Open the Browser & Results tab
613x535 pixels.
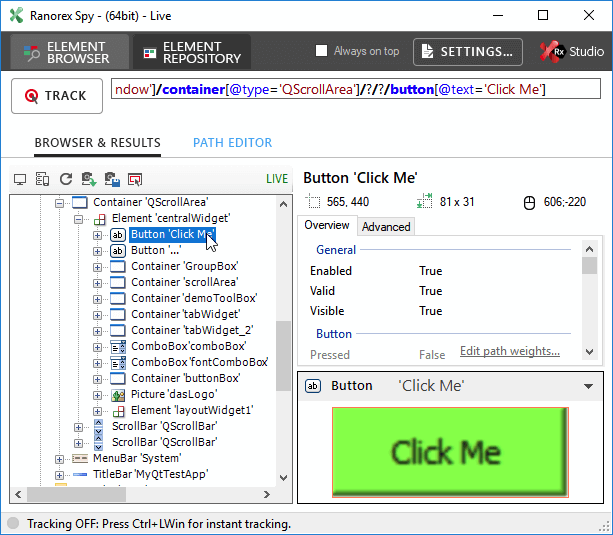point(97,143)
